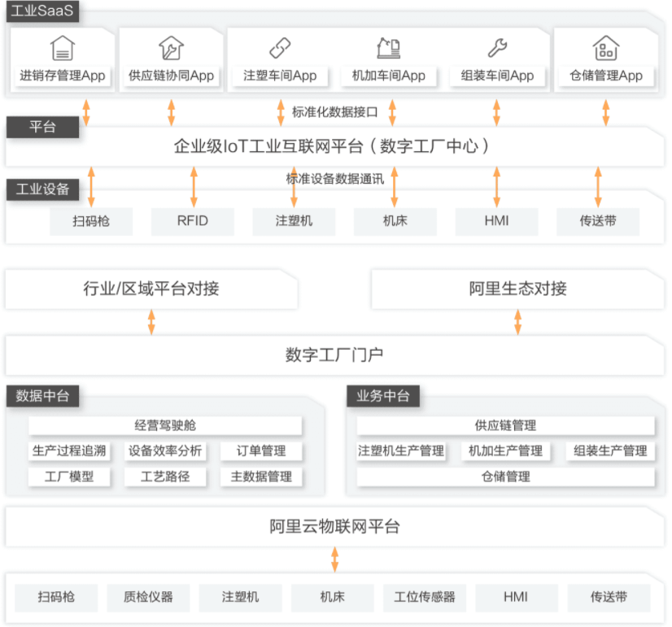Select 机床 in the 工业设备 row
The image size is (672, 627).
tap(395, 221)
